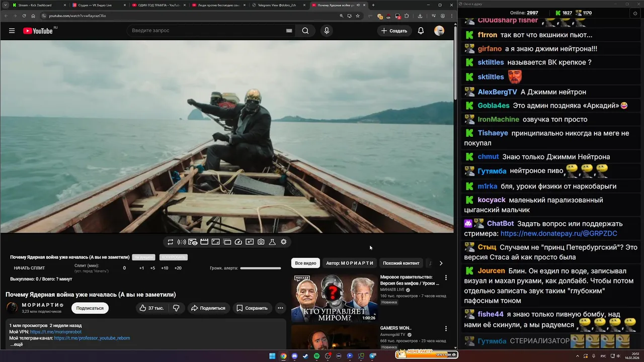Adjust the Громк. алерта volume slider
Image resolution: width=644 pixels, height=362 pixels.
(261, 268)
